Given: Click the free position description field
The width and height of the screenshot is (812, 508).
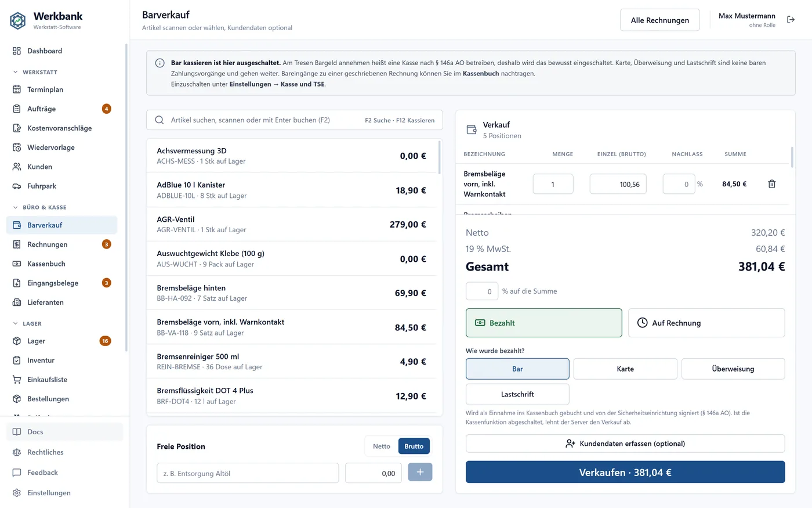Looking at the screenshot, I should [x=248, y=473].
